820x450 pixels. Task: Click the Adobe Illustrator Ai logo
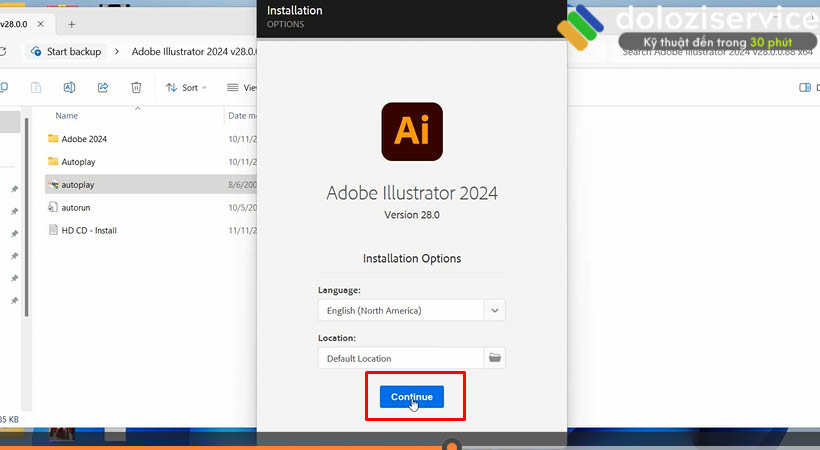(x=411, y=131)
